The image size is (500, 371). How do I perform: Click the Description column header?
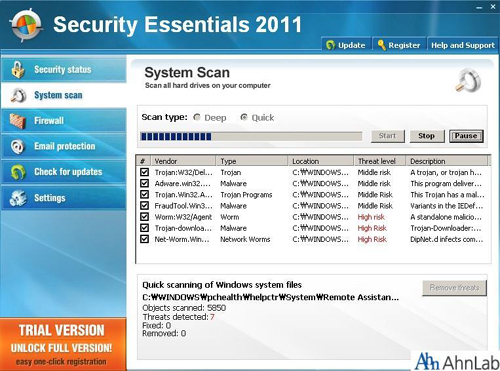point(447,161)
